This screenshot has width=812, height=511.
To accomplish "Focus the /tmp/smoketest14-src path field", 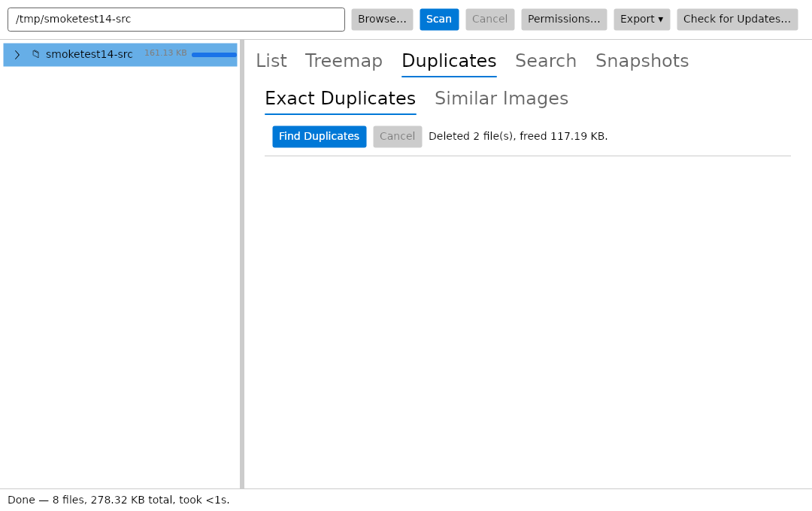I will click(176, 20).
